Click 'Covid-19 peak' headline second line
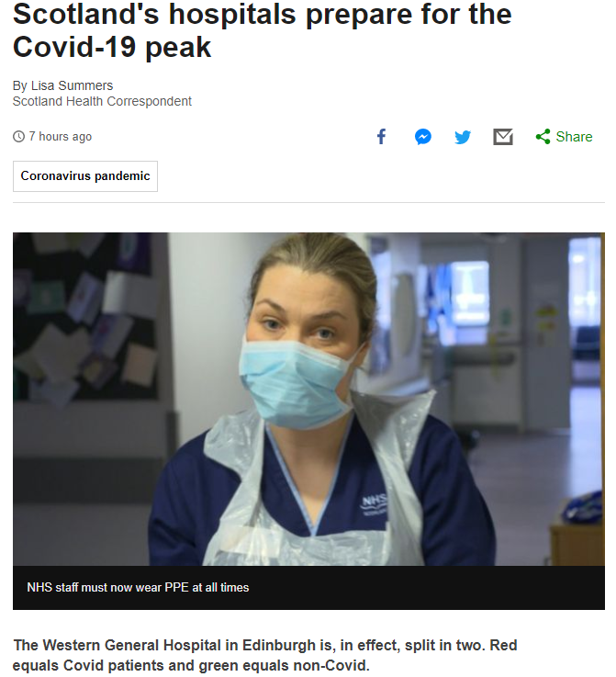This screenshot has width=616, height=677. (112, 47)
